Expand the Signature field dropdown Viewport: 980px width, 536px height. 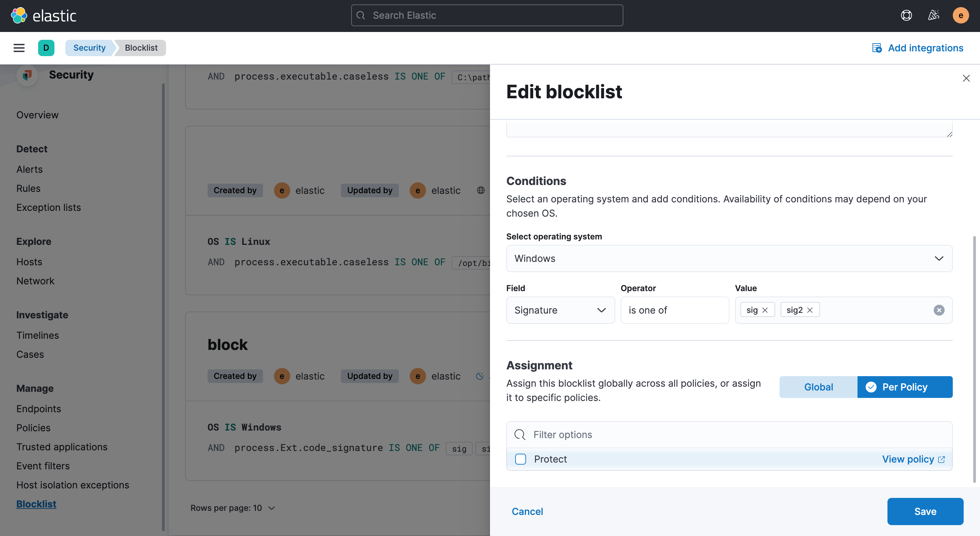[560, 310]
